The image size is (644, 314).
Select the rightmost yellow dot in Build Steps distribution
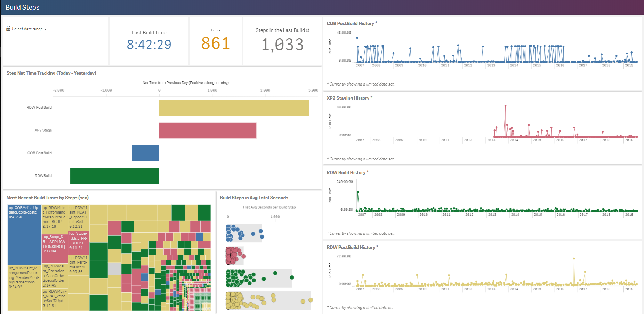[311, 300]
